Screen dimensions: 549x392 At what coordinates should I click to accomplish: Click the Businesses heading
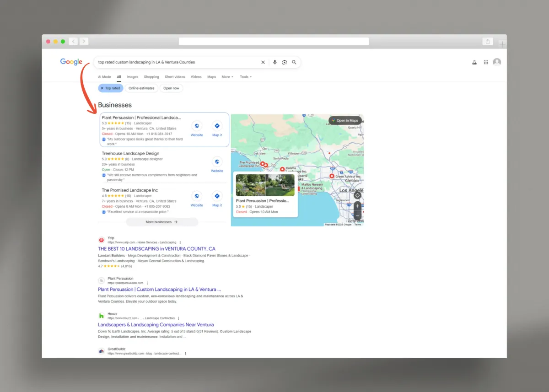[x=115, y=105]
